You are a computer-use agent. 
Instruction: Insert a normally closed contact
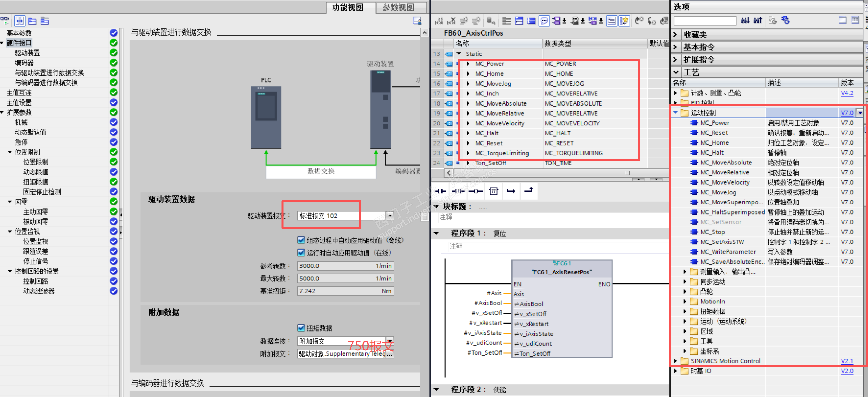[458, 191]
